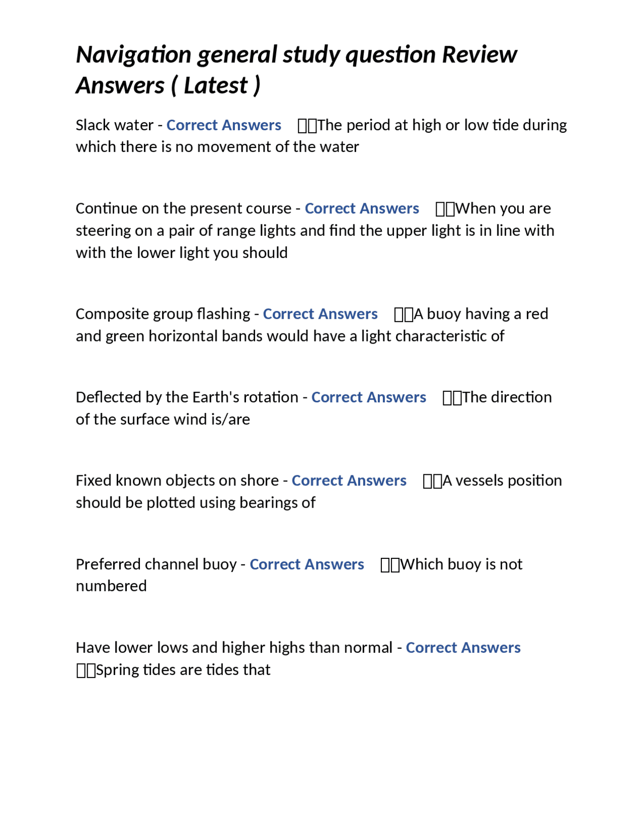The image size is (644, 833).
Task: Click 'Correct Answers' after Deflected by the Earth's rotation
Action: pos(368,397)
